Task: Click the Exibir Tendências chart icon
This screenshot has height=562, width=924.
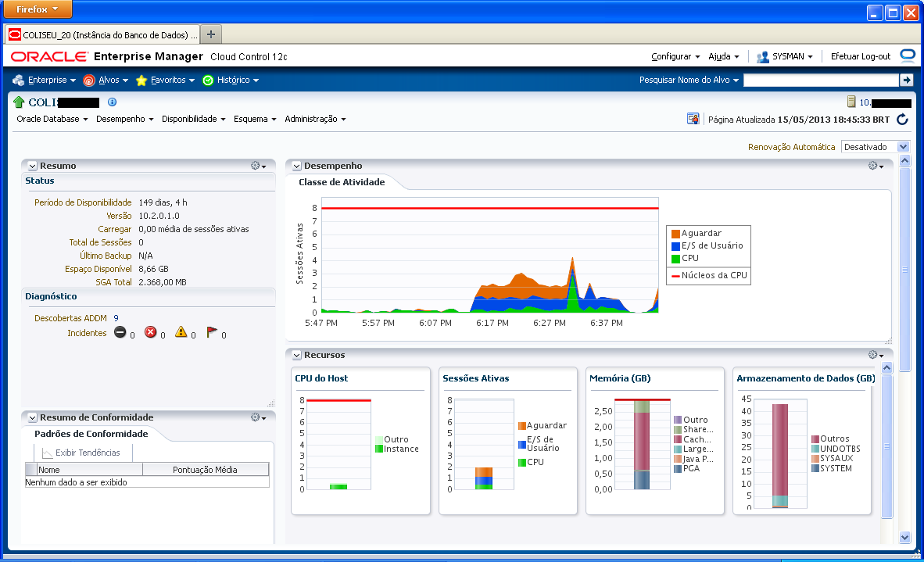Action: (47, 453)
